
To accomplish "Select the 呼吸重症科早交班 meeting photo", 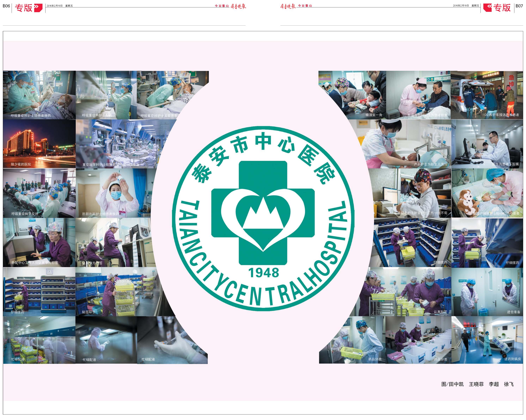I will click(39, 193).
